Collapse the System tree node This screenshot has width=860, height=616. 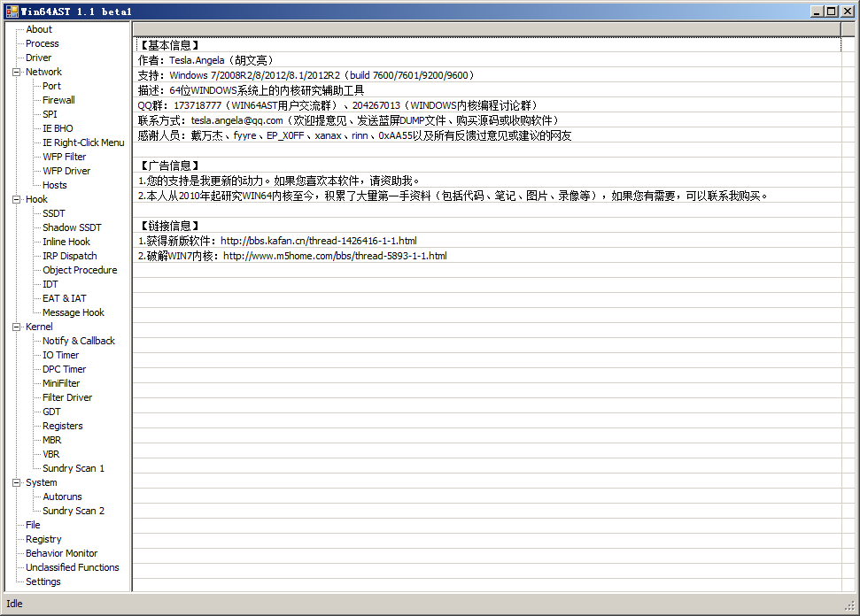click(16, 482)
